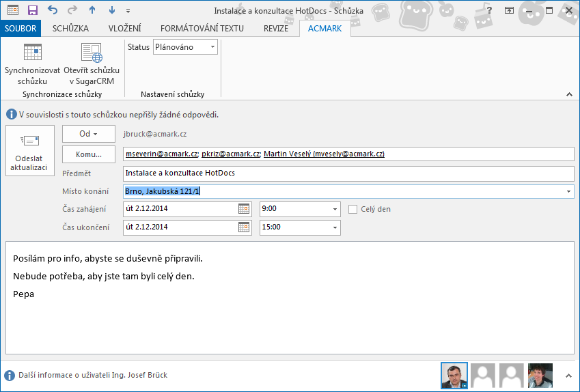Open the SOUBOR file tab
The image size is (580, 392).
click(x=20, y=29)
